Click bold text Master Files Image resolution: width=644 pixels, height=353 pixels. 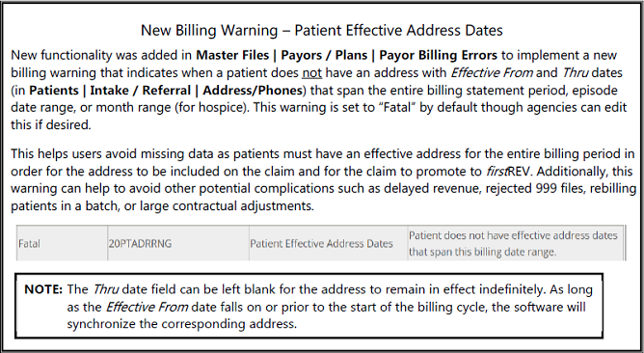pos(232,55)
